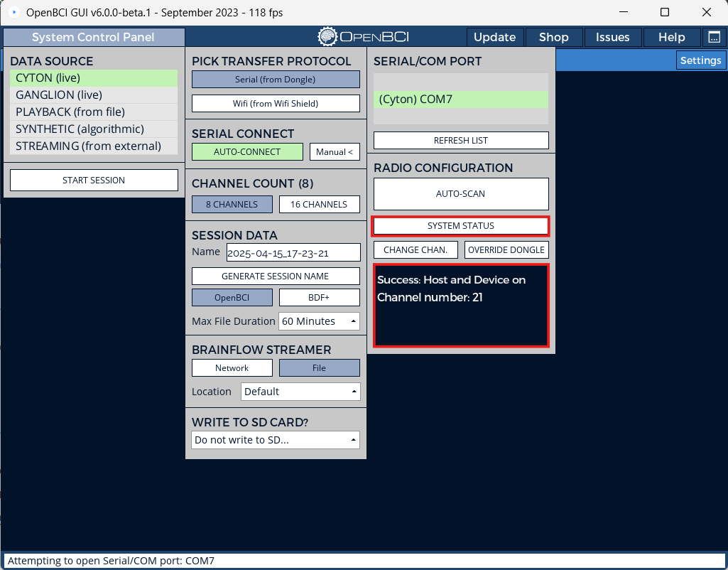Select Serial (from Dongle) transfer protocol
Image resolution: width=728 pixels, height=570 pixels.
click(276, 80)
